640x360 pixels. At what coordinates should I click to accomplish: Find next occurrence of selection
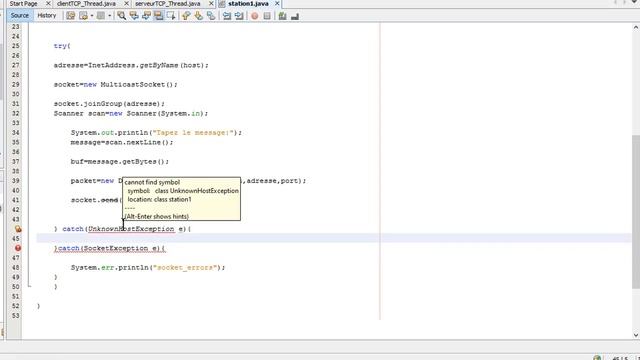[146, 16]
